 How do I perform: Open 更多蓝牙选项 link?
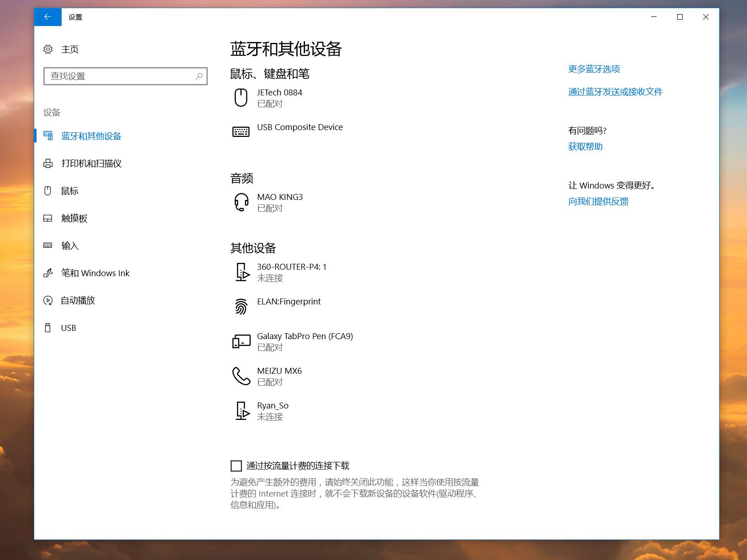594,69
